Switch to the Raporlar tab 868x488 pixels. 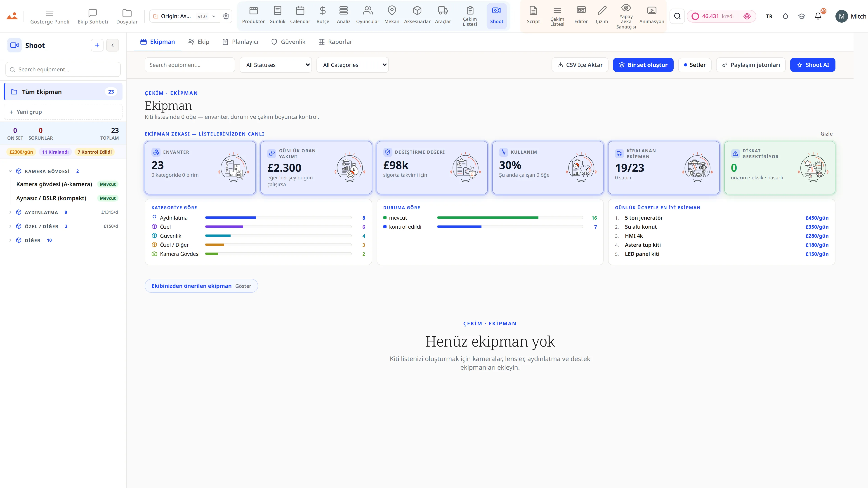335,42
